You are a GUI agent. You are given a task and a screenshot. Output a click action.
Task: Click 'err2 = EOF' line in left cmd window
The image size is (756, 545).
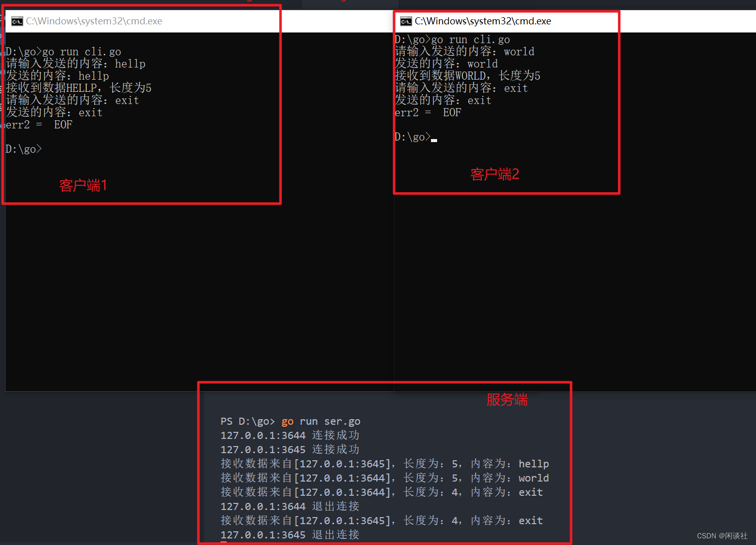click(39, 125)
